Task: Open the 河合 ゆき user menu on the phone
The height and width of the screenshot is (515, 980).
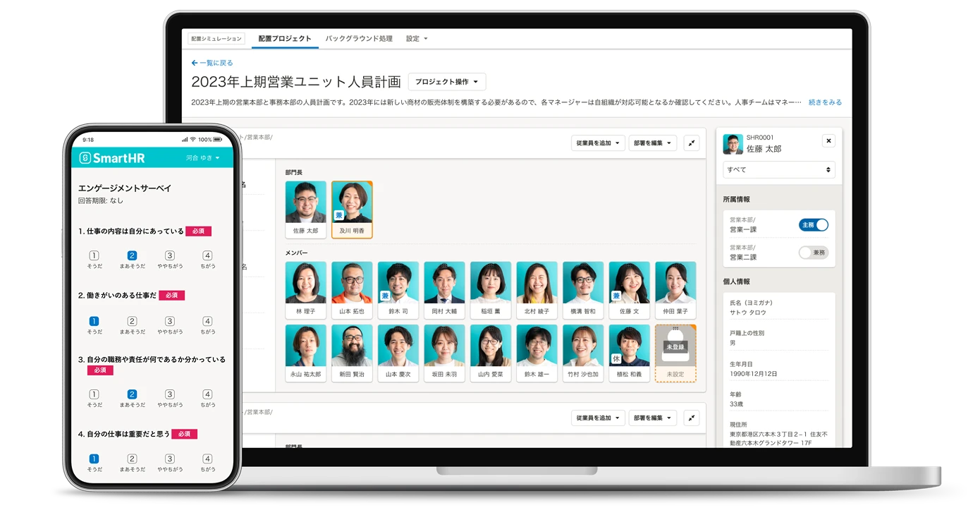Action: [x=203, y=158]
